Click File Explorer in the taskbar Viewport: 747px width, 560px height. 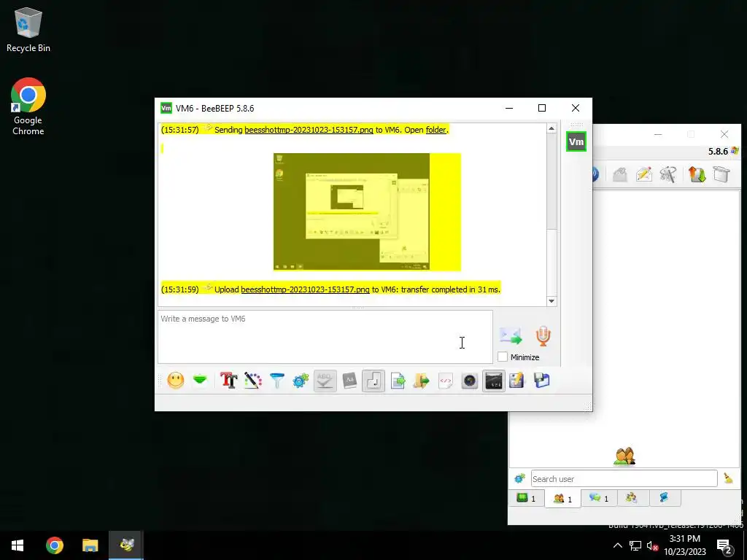tap(90, 545)
